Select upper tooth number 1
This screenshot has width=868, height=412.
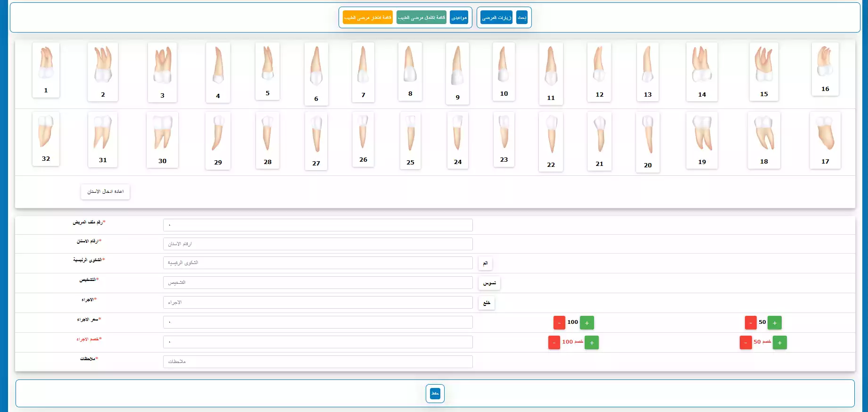(x=46, y=70)
